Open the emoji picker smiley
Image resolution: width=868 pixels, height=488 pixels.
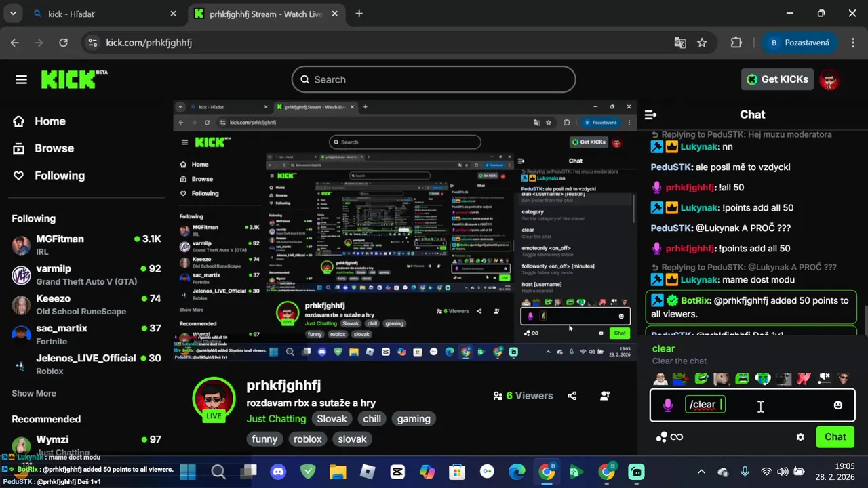tap(838, 405)
